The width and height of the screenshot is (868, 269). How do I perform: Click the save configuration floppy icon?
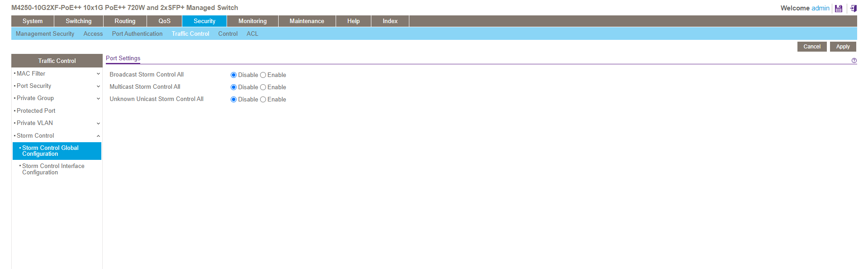(x=838, y=9)
